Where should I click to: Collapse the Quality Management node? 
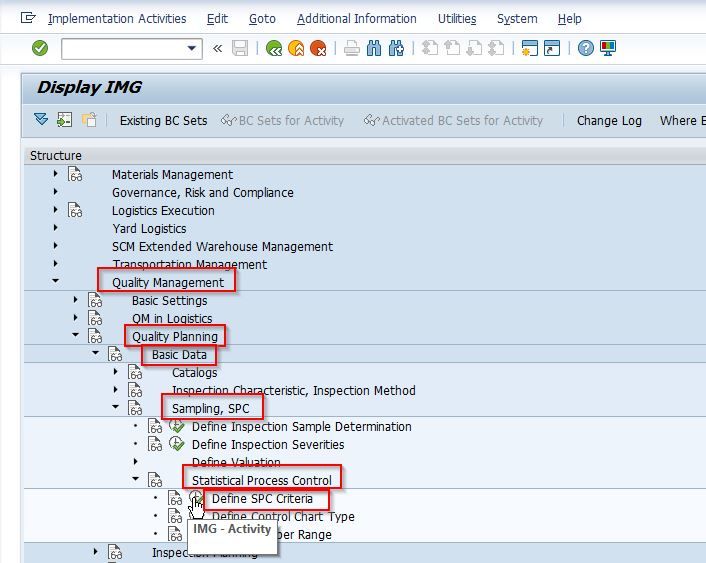[55, 281]
